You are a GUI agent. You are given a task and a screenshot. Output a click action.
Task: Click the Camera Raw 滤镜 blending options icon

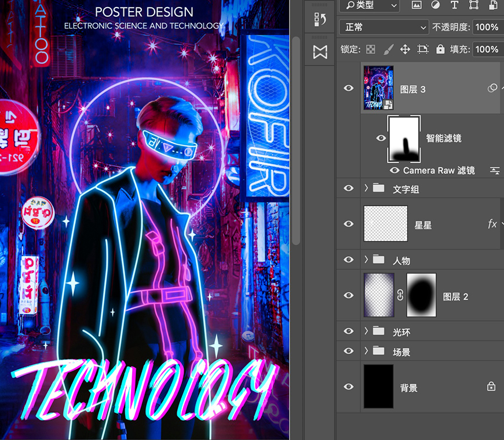click(x=494, y=170)
